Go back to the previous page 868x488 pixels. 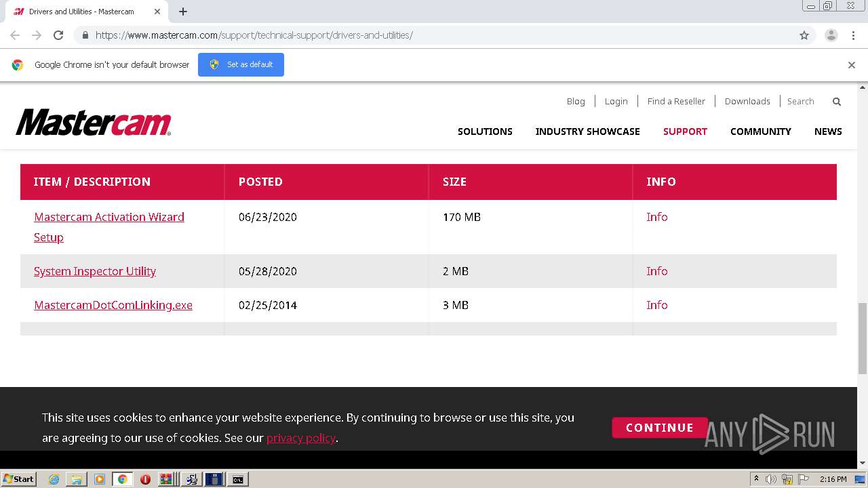coord(15,35)
